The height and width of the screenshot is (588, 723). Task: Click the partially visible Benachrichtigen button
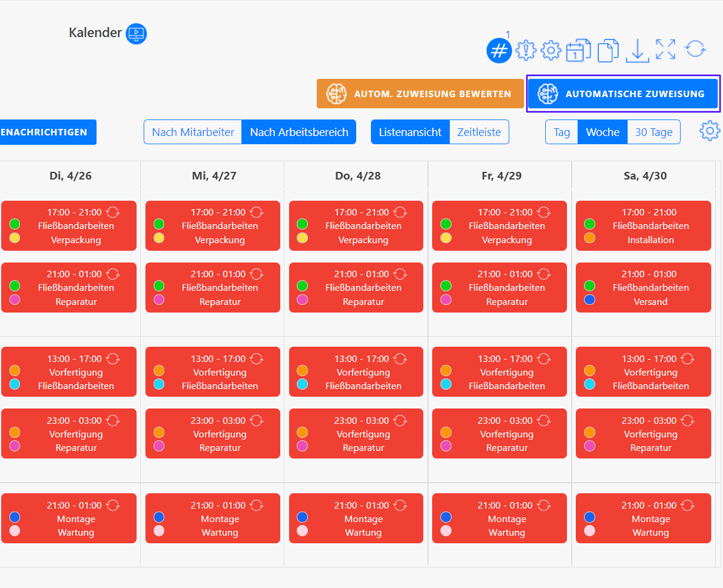coord(47,132)
